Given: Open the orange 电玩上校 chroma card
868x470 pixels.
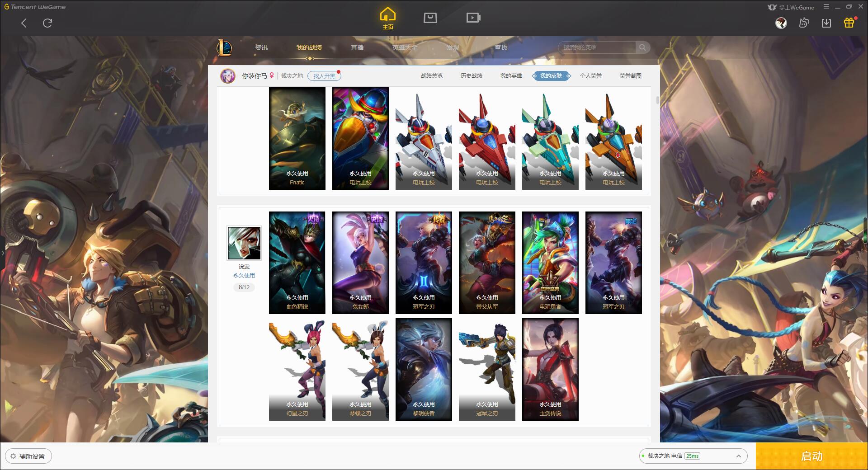Looking at the screenshot, I should tap(613, 138).
